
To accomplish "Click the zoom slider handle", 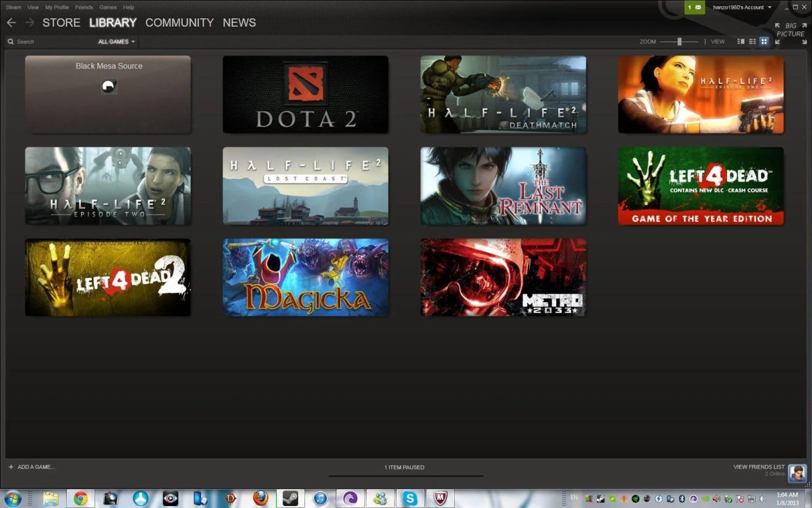I will click(x=679, y=41).
